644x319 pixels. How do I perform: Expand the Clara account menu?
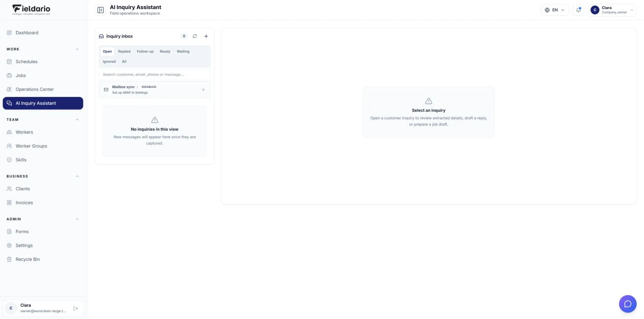pos(612,10)
